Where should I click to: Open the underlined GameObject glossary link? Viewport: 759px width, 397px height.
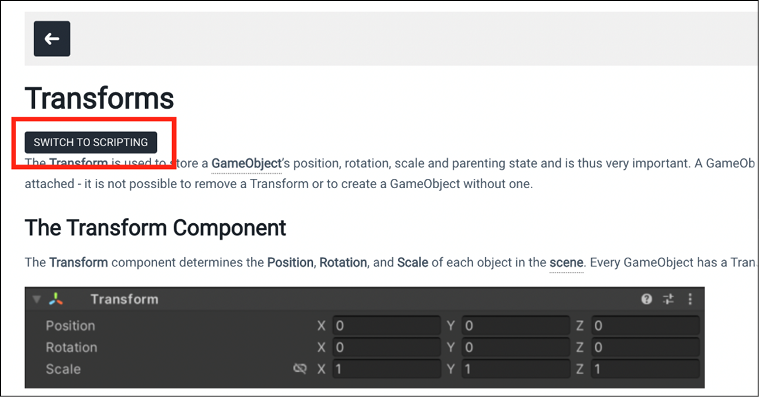pyautogui.click(x=246, y=164)
